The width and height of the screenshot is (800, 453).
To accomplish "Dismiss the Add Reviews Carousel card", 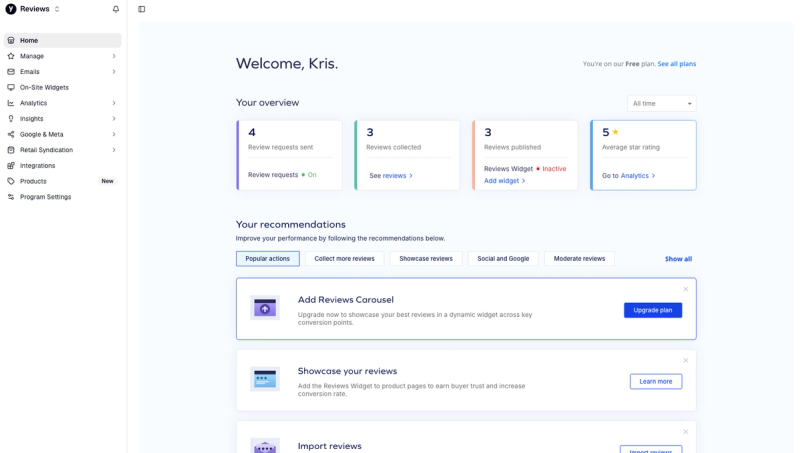I will coord(686,289).
